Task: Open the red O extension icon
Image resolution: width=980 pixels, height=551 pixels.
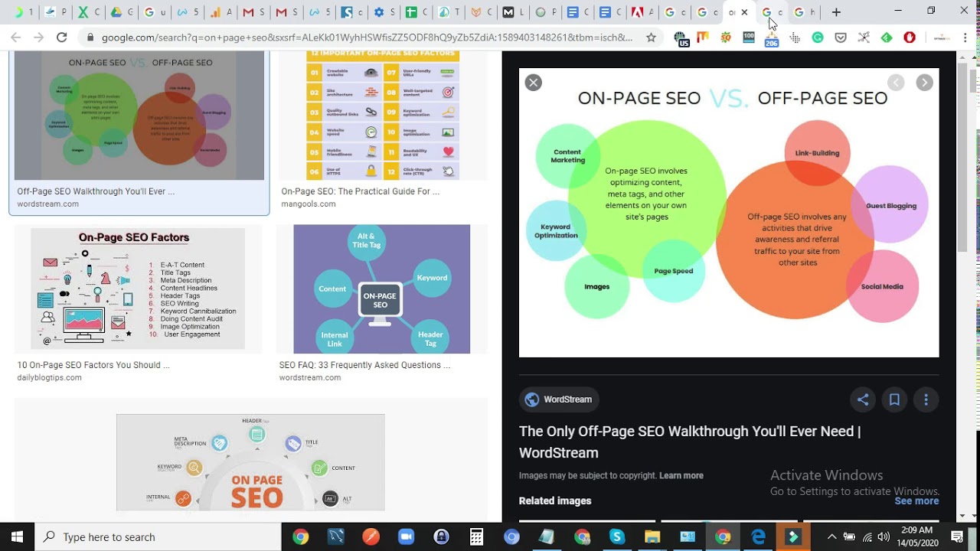Action: point(910,37)
